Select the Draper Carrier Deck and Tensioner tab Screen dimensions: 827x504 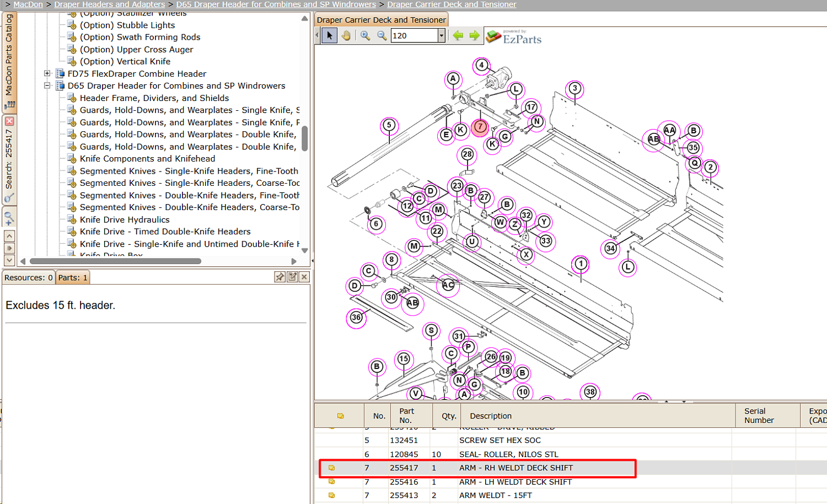pos(382,20)
